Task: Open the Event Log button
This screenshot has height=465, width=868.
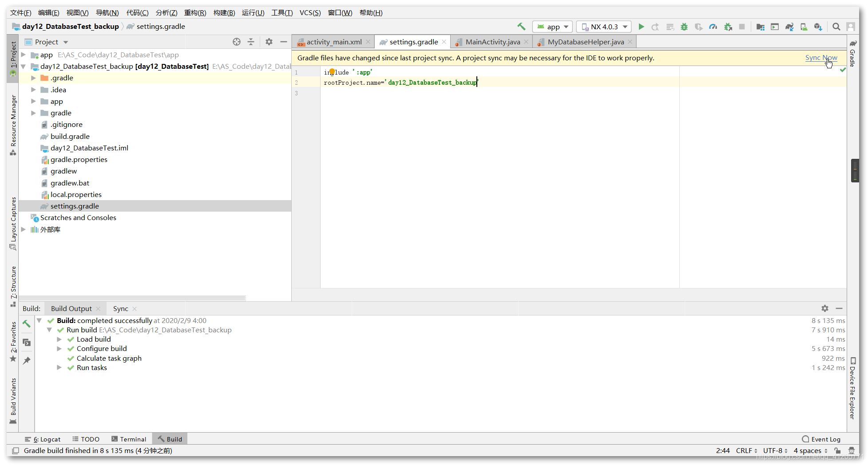Action: (x=821, y=439)
